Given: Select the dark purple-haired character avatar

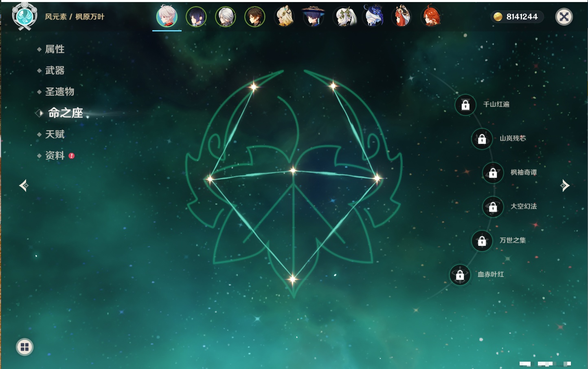Looking at the screenshot, I should tap(196, 17).
